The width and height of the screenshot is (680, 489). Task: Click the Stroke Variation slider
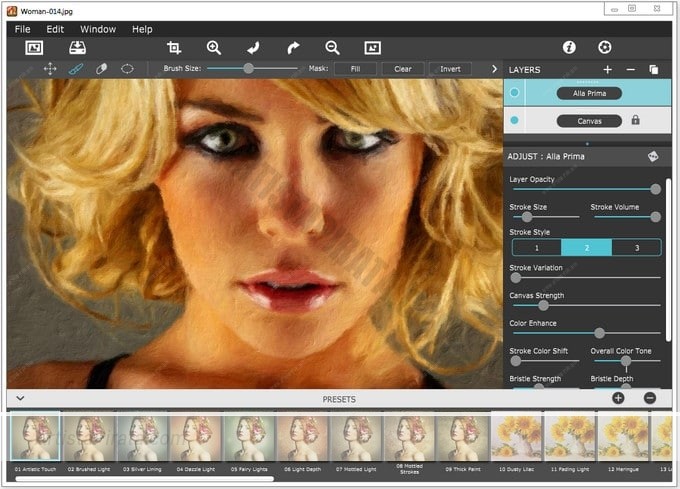point(586,277)
